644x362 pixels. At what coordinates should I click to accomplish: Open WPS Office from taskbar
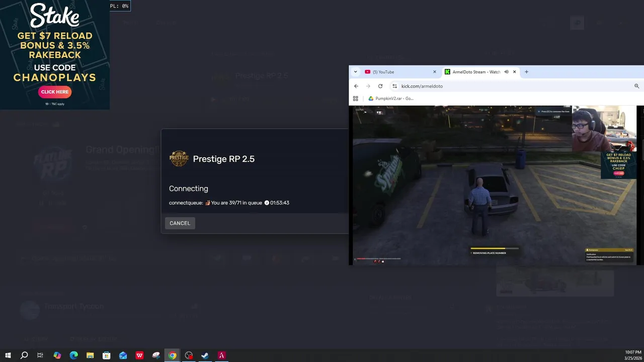(139, 355)
